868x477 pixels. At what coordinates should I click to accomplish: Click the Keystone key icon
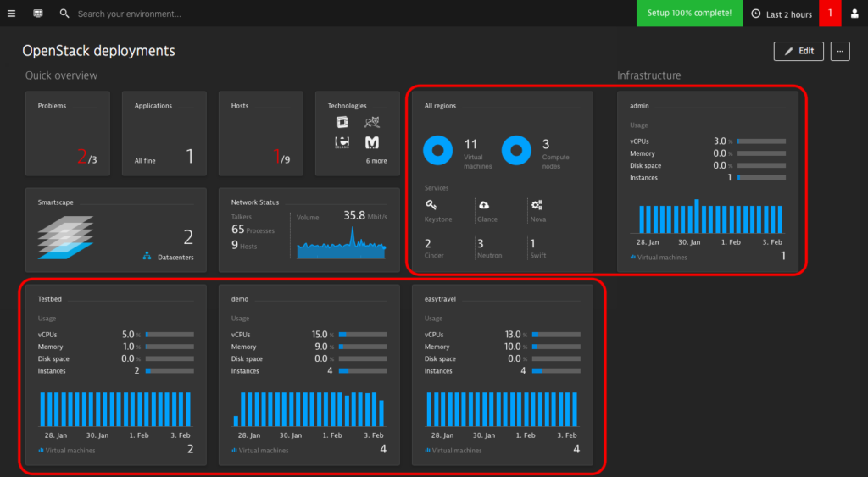[431, 205]
